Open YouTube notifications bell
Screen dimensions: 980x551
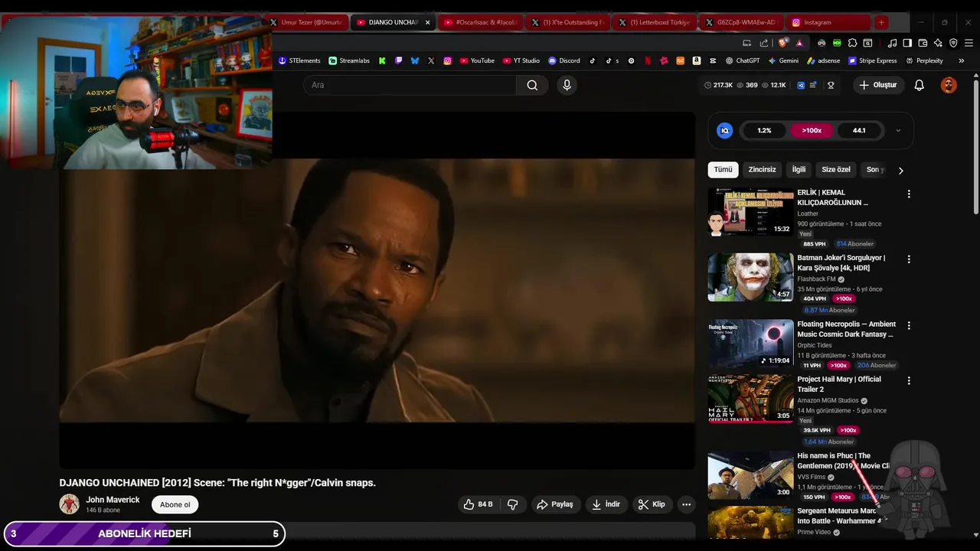tap(920, 85)
